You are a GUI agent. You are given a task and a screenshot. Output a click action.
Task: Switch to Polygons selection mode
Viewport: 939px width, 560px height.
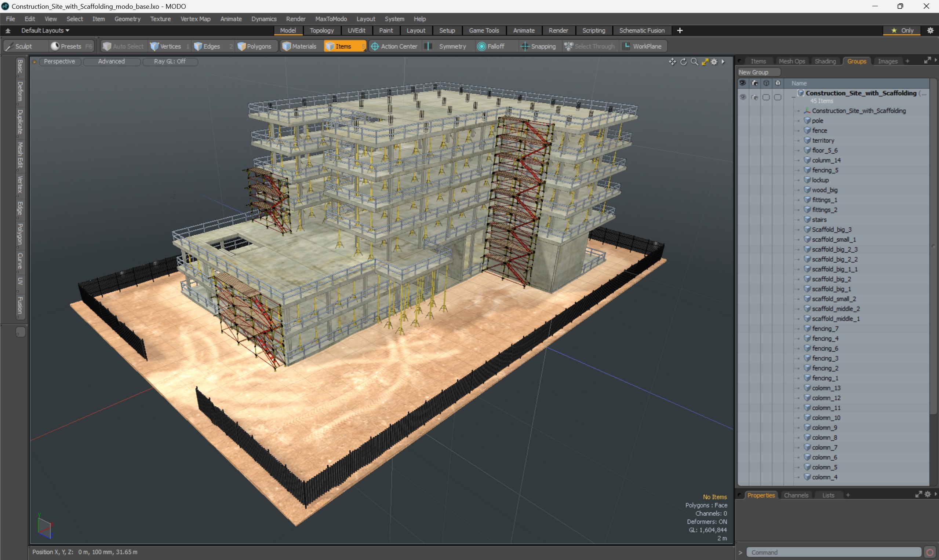click(257, 46)
